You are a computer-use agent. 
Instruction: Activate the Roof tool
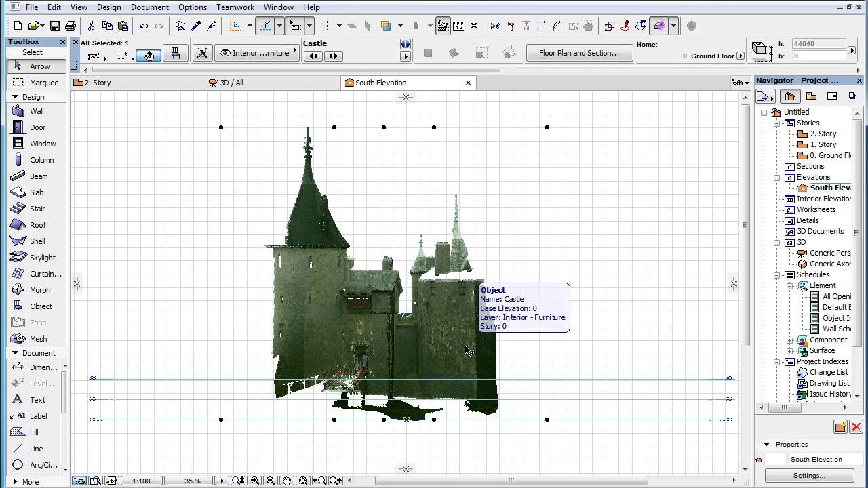point(37,225)
